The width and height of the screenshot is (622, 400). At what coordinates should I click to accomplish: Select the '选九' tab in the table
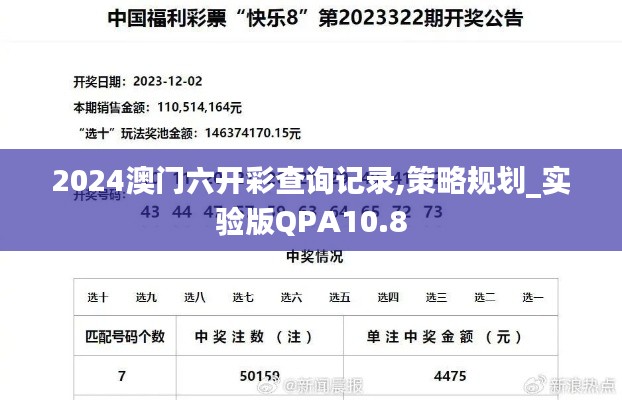pyautogui.click(x=146, y=297)
